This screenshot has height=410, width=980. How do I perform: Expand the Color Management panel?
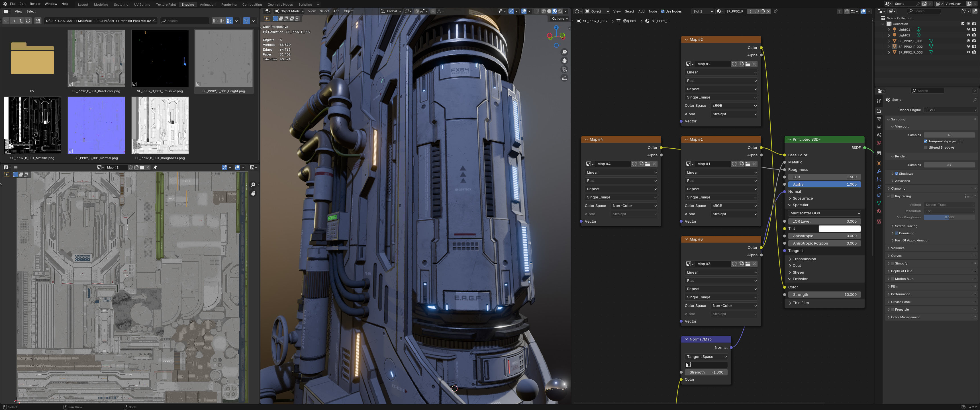(905, 317)
